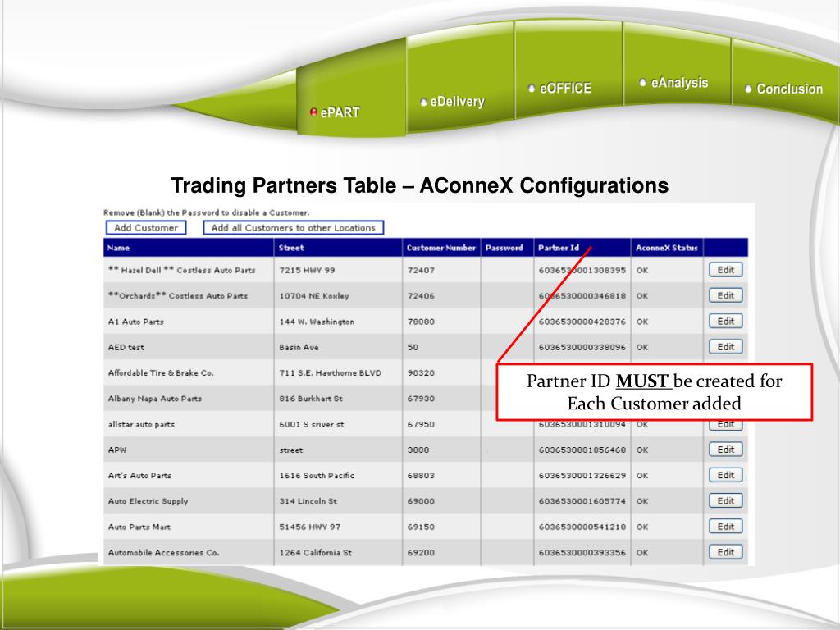Select customer number 78080
Screen dimensions: 840x630
click(x=421, y=322)
